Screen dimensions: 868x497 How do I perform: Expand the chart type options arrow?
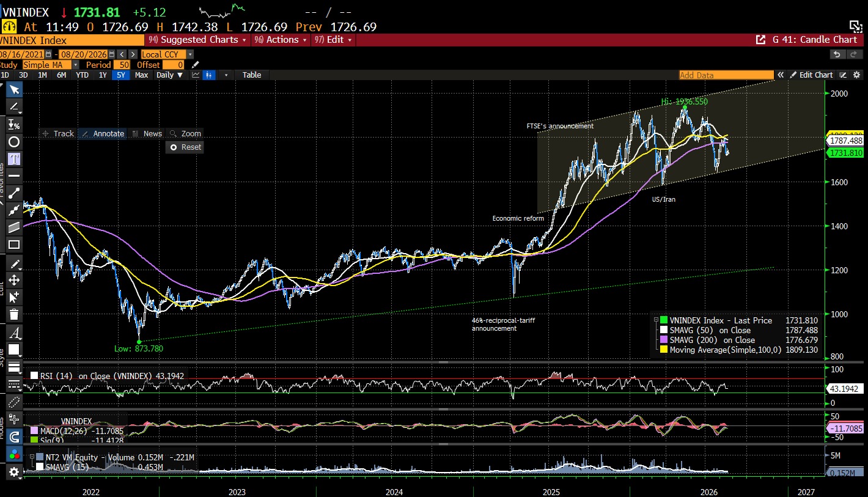(226, 75)
